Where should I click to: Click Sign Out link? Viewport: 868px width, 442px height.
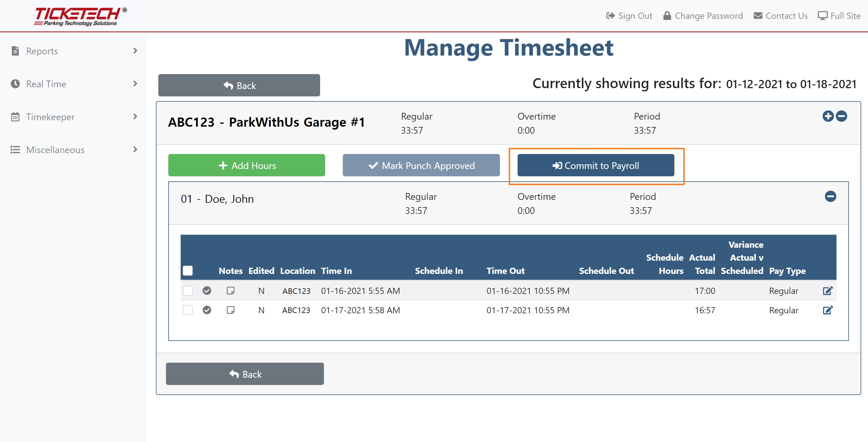pyautogui.click(x=629, y=16)
